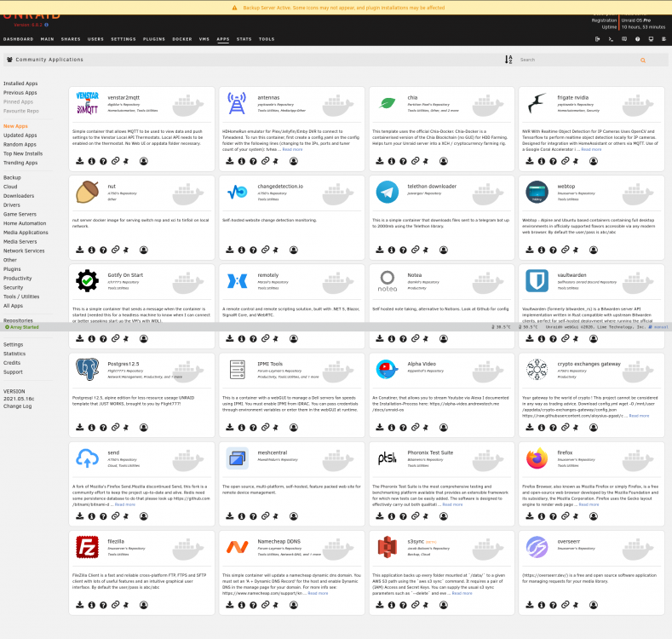View repository profile for overseerr
The image size is (672, 639).
[x=594, y=605]
